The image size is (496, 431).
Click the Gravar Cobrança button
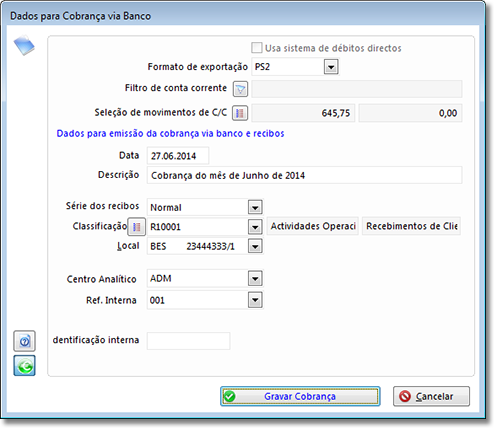pyautogui.click(x=300, y=396)
